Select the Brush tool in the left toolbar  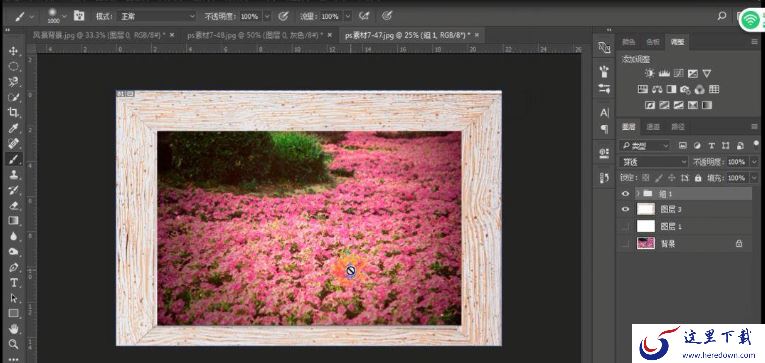point(13,159)
